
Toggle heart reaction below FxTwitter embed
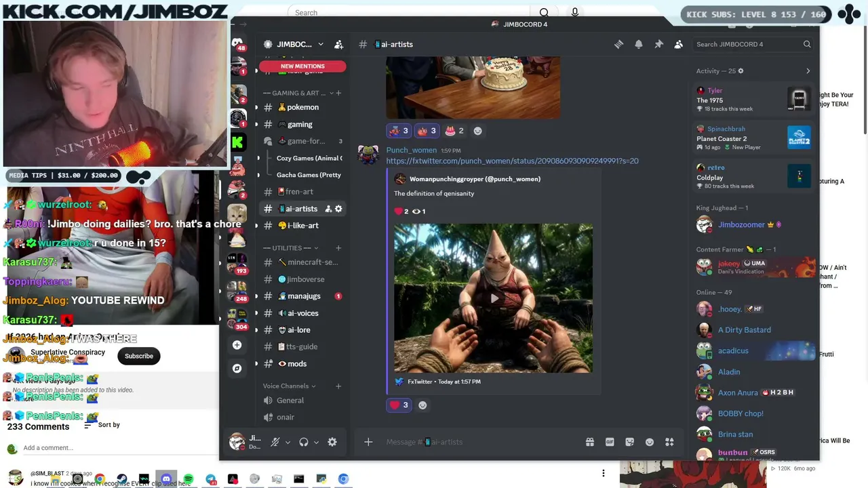399,405
